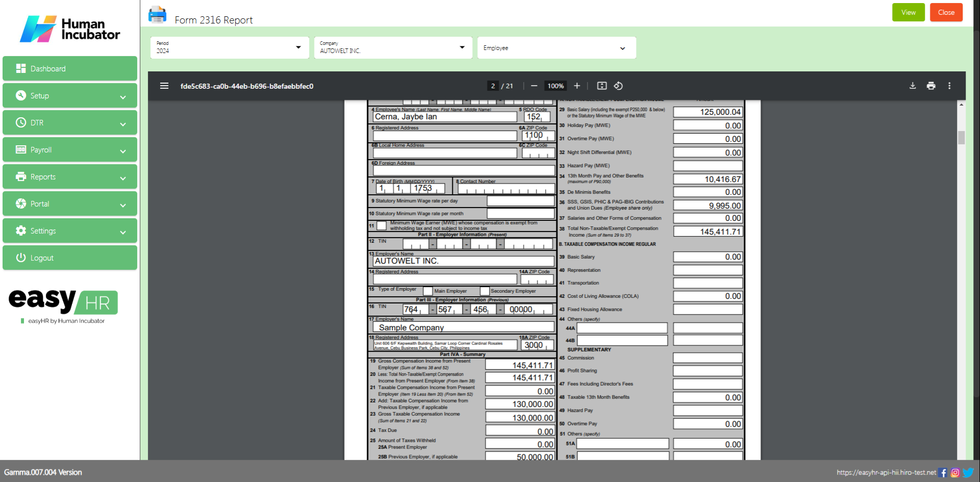This screenshot has height=482, width=980.
Task: Click the Human Incubator logo
Action: coord(70,29)
